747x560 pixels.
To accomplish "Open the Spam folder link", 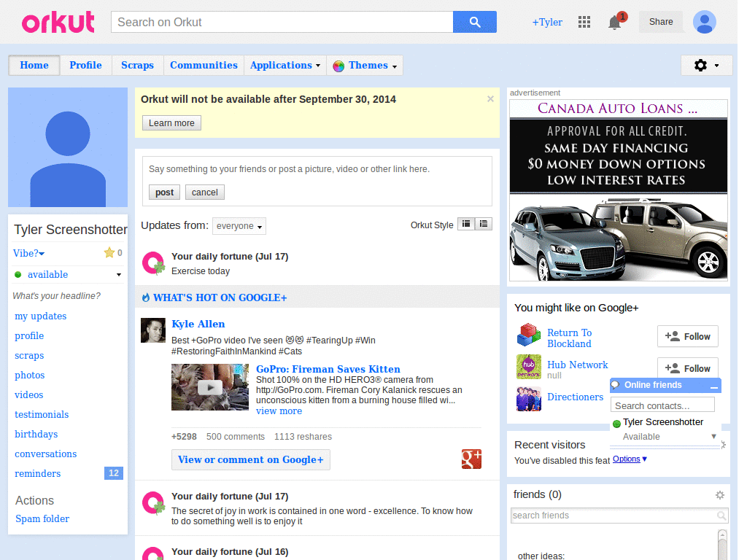I will tap(42, 518).
